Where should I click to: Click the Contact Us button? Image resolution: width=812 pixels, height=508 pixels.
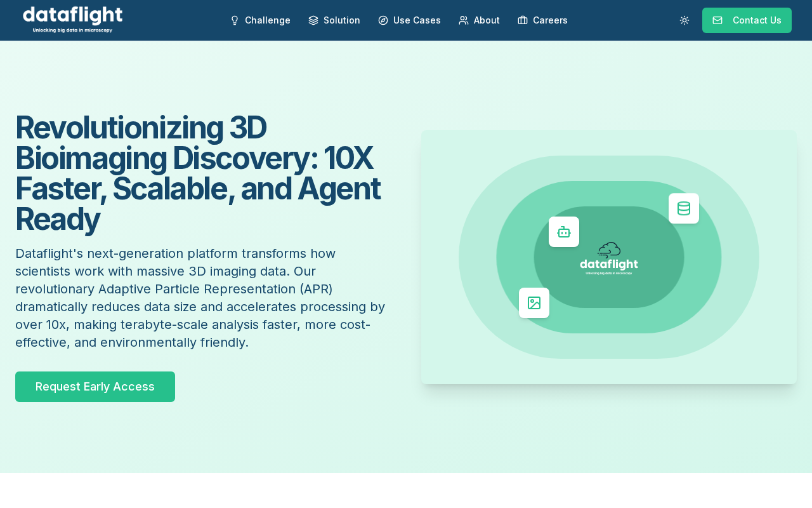[747, 20]
